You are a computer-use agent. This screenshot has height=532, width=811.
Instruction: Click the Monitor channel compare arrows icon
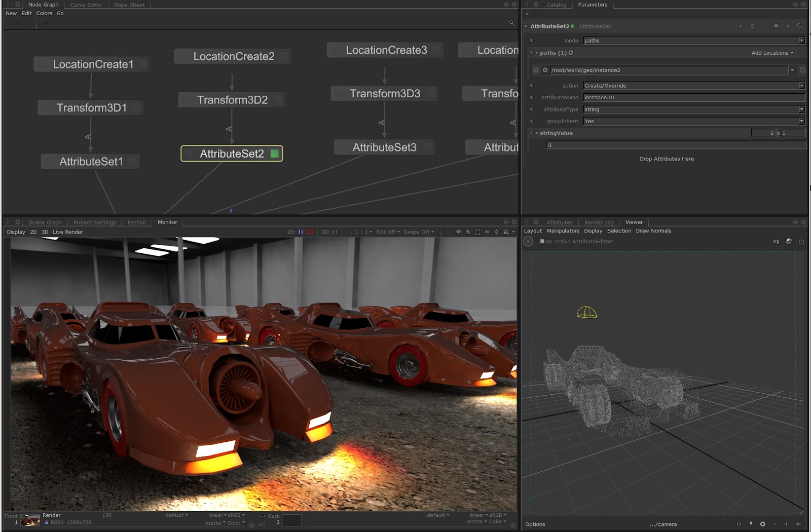(487, 232)
